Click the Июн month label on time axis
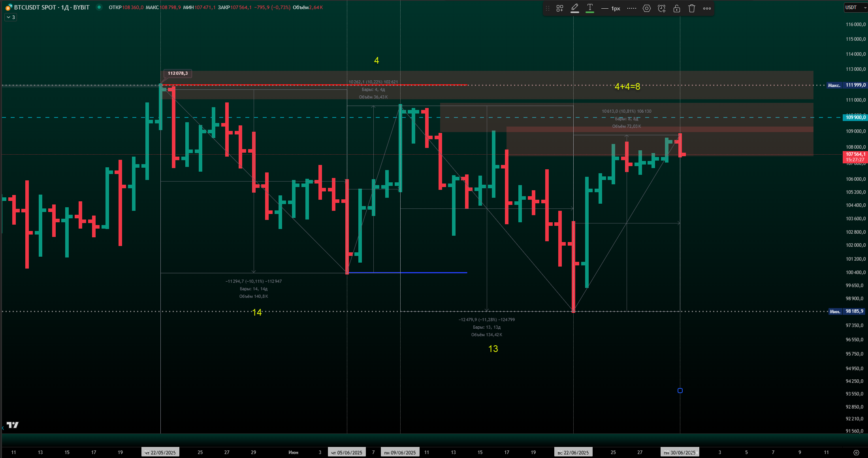The height and width of the screenshot is (458, 868). 293,452
